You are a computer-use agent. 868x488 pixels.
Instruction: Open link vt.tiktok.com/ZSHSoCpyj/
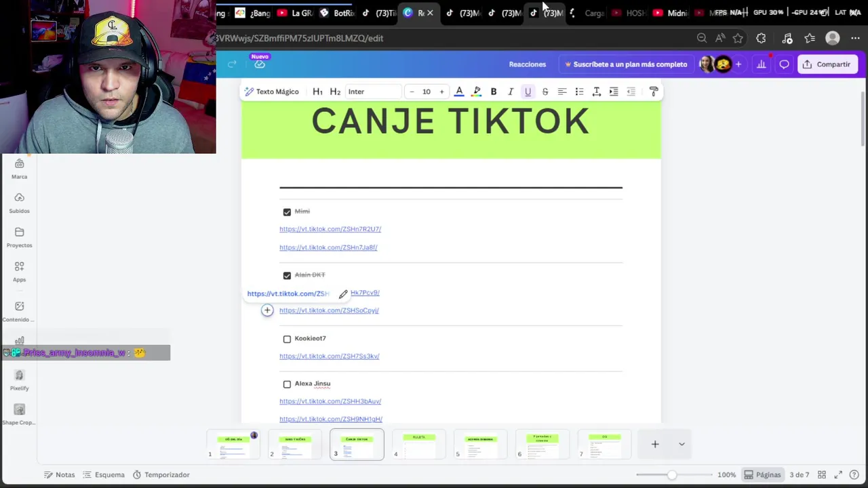click(x=329, y=310)
